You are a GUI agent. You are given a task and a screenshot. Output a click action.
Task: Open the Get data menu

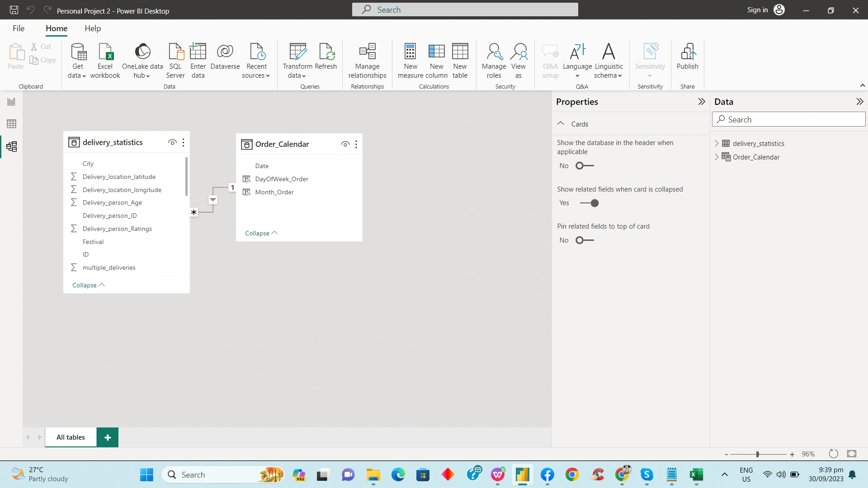[x=77, y=60]
